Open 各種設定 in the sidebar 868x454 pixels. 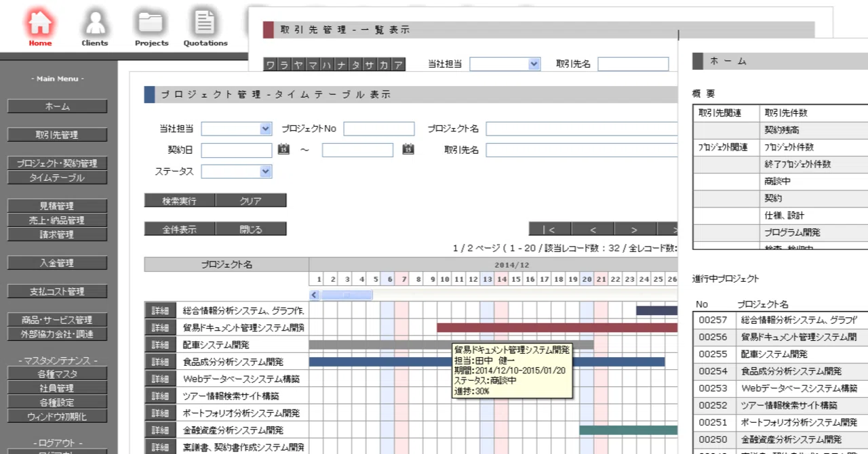coord(58,403)
